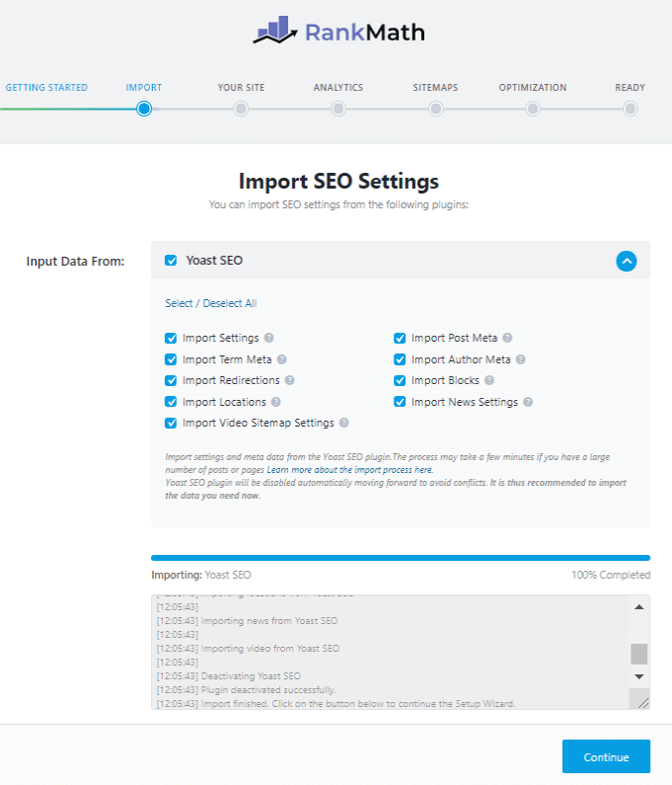The width and height of the screenshot is (672, 785).
Task: Click the 'Import finished' log line
Action: click(x=336, y=703)
